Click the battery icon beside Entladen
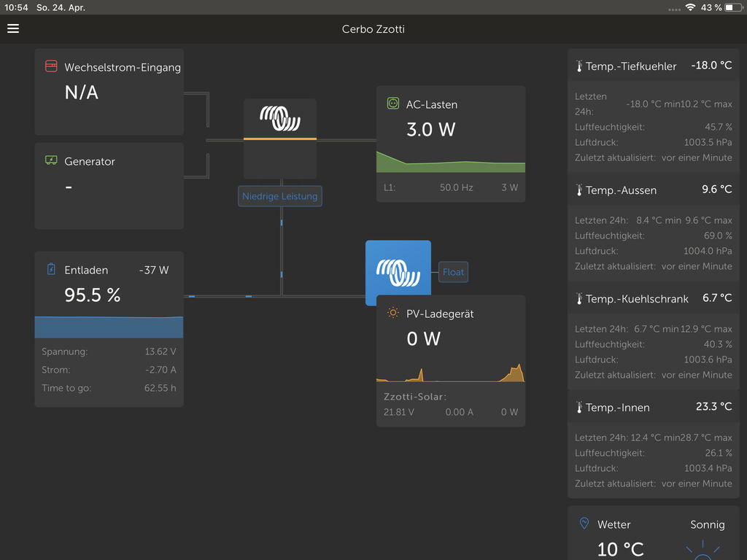 click(x=51, y=269)
